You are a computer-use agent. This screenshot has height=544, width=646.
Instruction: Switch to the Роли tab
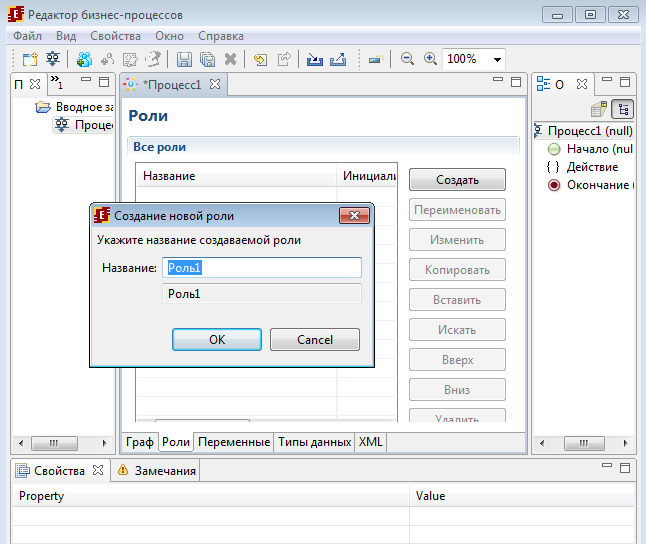[176, 442]
